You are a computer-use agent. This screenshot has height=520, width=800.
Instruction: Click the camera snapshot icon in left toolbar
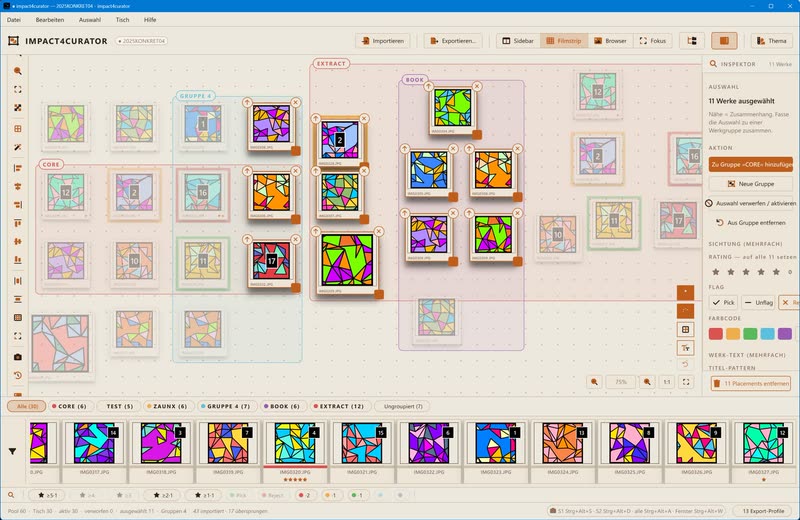pyautogui.click(x=17, y=357)
